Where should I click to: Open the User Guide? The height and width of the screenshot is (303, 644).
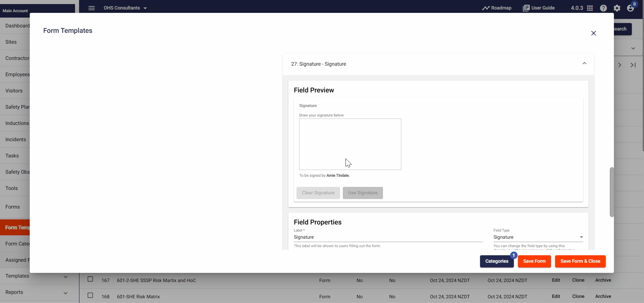click(x=539, y=8)
